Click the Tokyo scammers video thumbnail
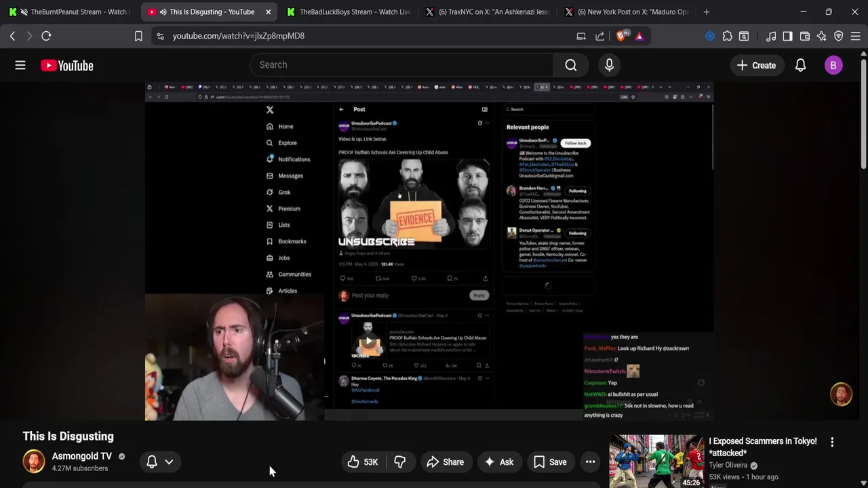Image resolution: width=868 pixels, height=488 pixels. click(x=656, y=461)
